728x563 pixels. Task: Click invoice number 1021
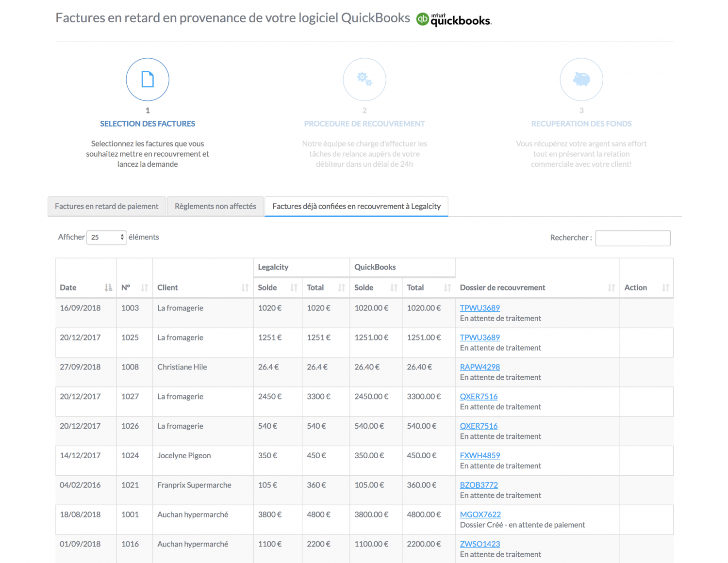pos(130,485)
